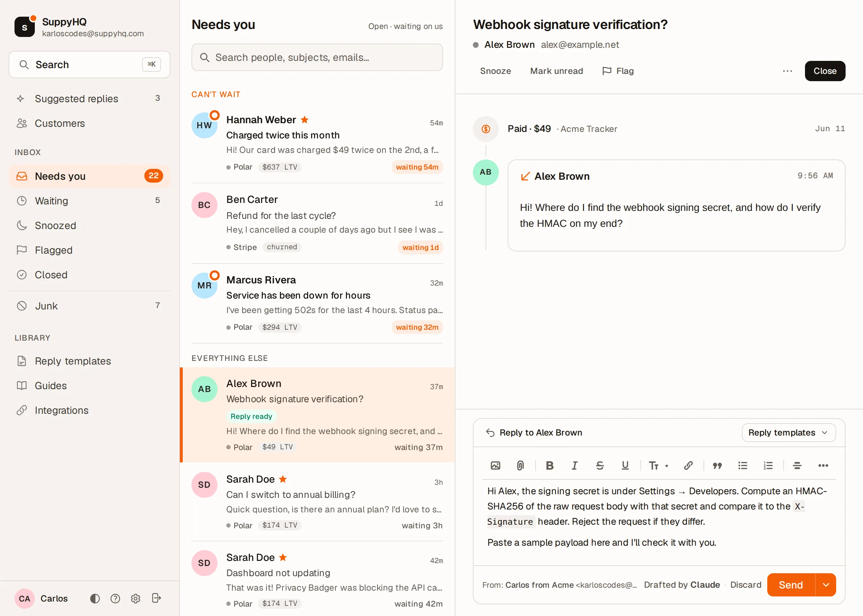Open Suggested replies in the sidebar
863x616 pixels.
(90, 99)
